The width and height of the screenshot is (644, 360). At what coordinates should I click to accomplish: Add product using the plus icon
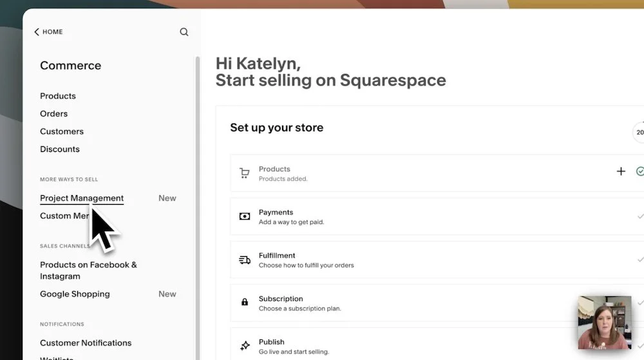[621, 171]
